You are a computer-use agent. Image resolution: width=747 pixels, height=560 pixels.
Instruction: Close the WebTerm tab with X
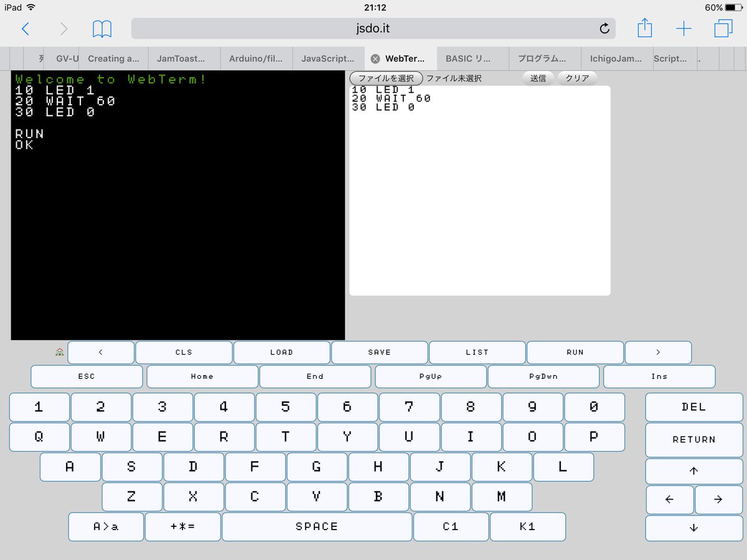click(x=375, y=58)
